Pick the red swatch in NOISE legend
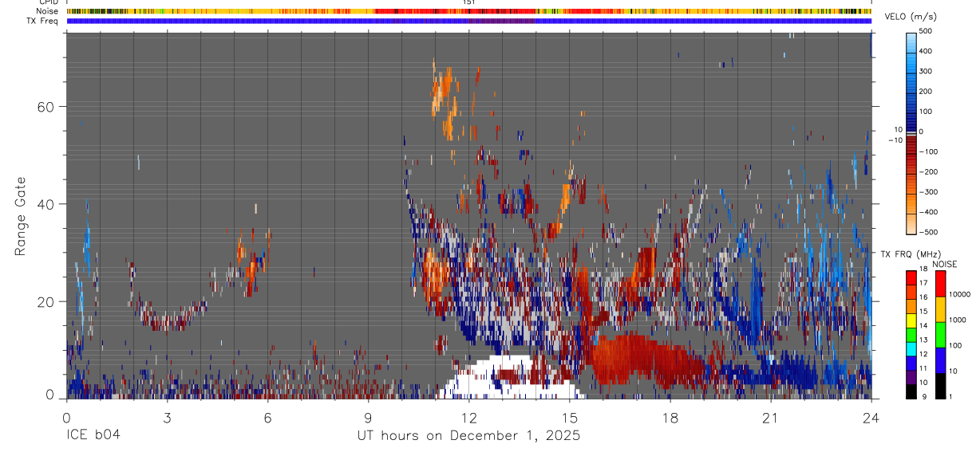This screenshot has width=980, height=452. click(940, 284)
